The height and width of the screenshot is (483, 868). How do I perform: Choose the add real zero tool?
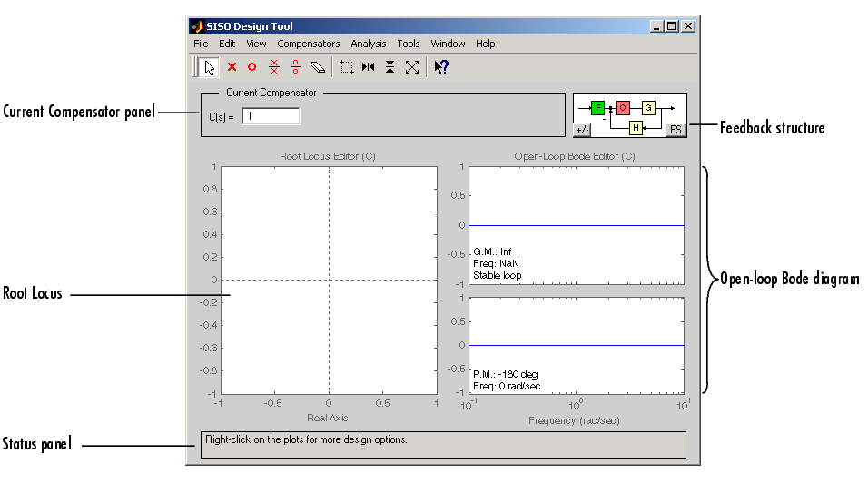pos(252,67)
